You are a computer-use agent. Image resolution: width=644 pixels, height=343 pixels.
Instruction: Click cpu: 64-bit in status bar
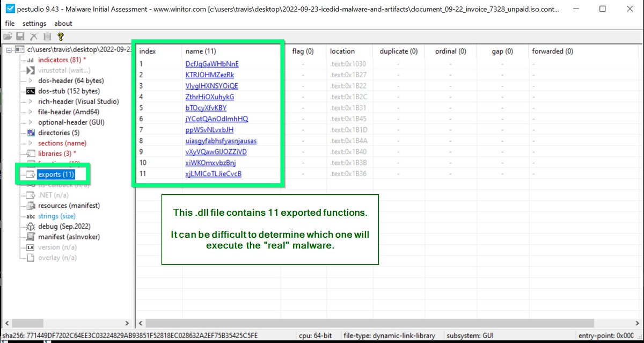click(x=314, y=336)
